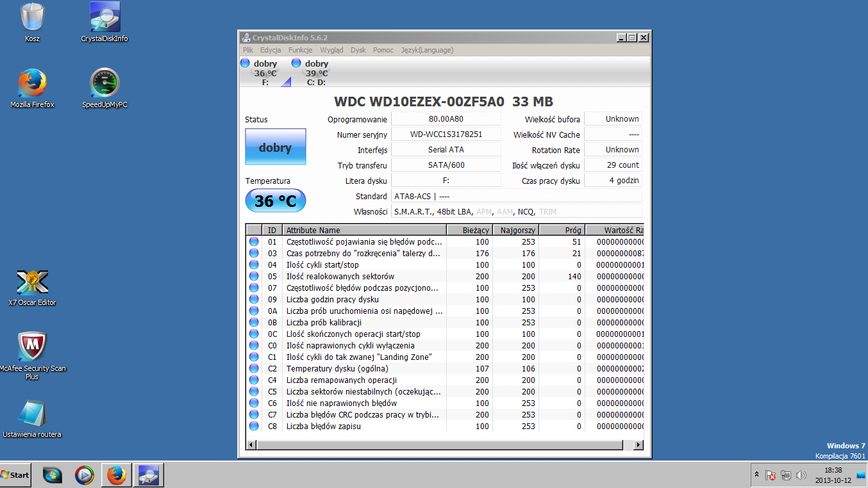Select the SpeedUpMyPC desktop icon
The height and width of the screenshot is (488, 868).
[x=104, y=88]
